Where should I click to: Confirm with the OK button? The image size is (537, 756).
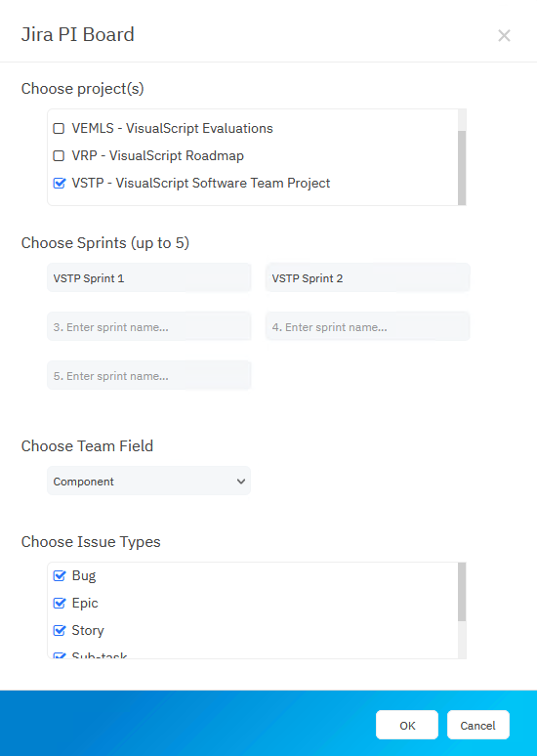coord(407,725)
